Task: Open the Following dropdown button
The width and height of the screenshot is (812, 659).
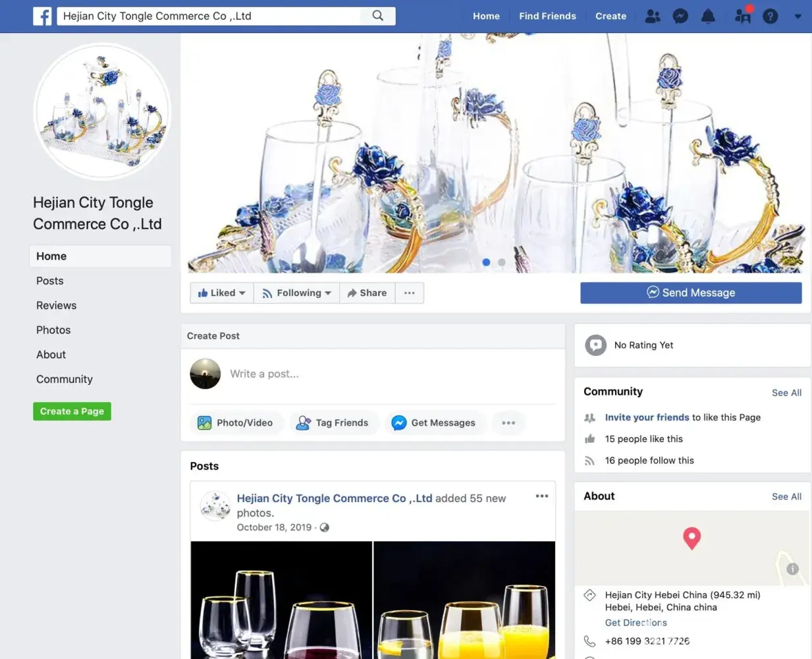Action: point(296,293)
